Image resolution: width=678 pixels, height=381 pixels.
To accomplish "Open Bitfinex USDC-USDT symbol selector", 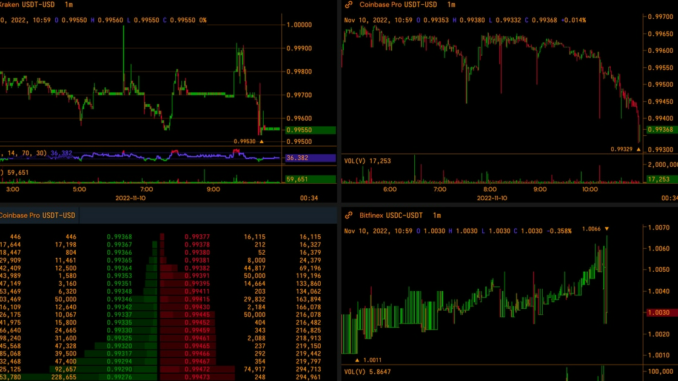I will 391,215.
